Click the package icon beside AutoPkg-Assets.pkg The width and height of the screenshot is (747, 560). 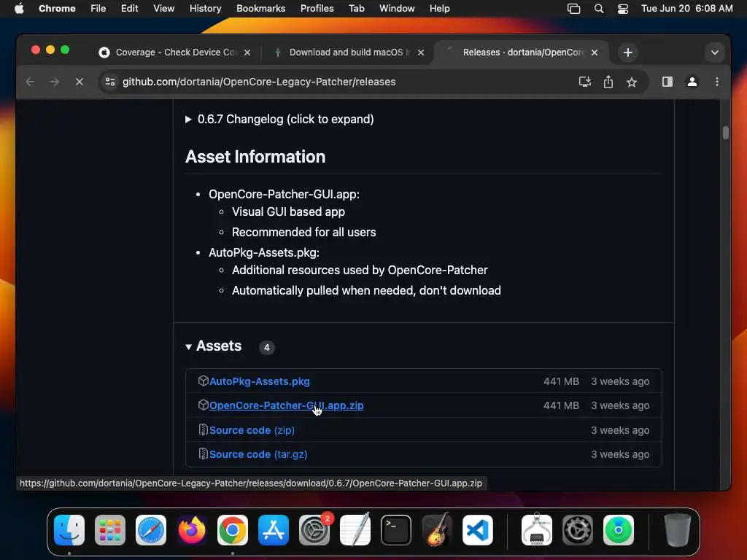pyautogui.click(x=203, y=381)
